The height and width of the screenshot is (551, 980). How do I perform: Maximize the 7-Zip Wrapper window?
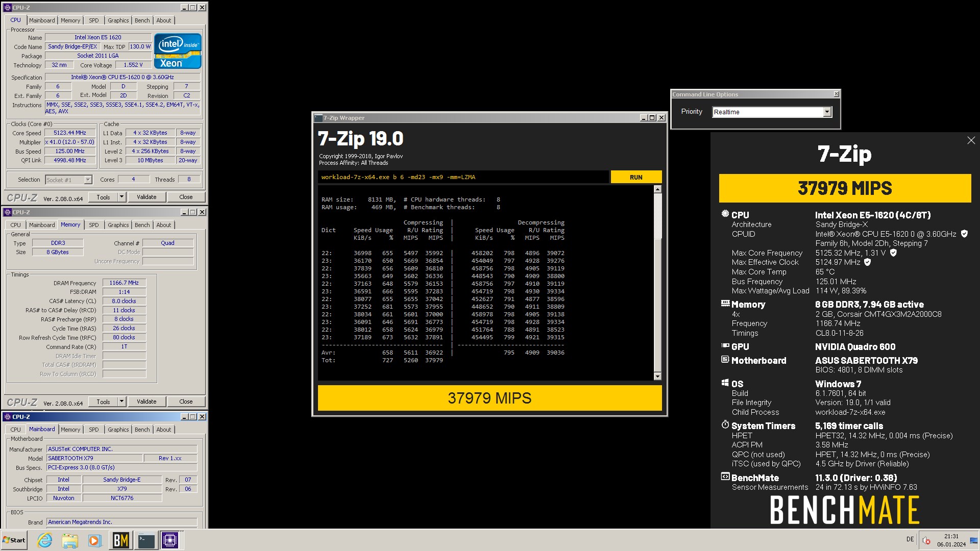[x=652, y=118]
